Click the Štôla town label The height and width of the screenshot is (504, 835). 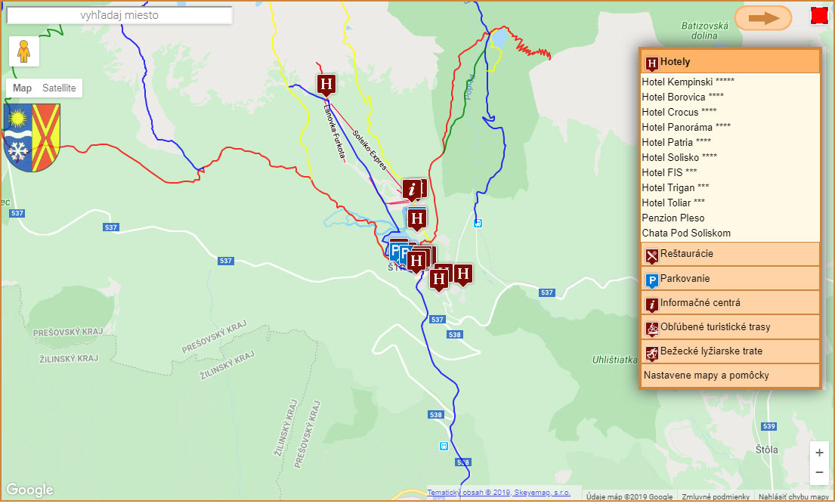click(766, 450)
